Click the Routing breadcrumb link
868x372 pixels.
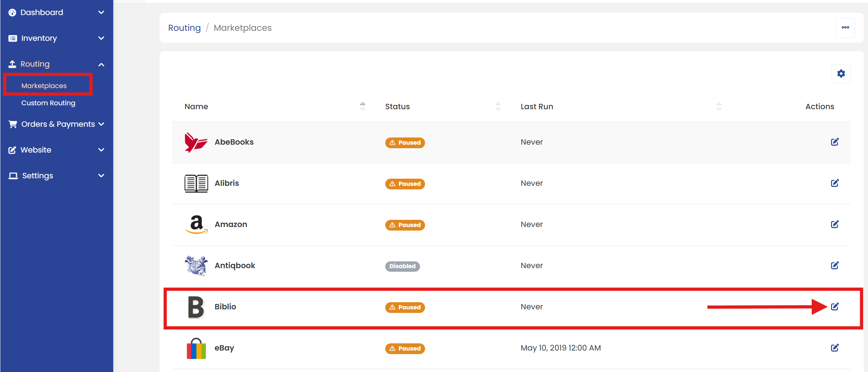(185, 28)
